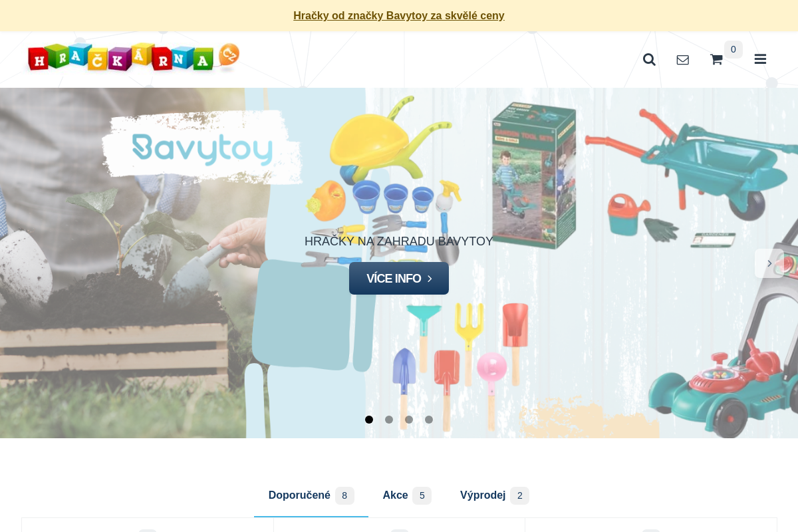The image size is (798, 532).
Task: Switch to the Doporučené tab
Action: point(311,495)
